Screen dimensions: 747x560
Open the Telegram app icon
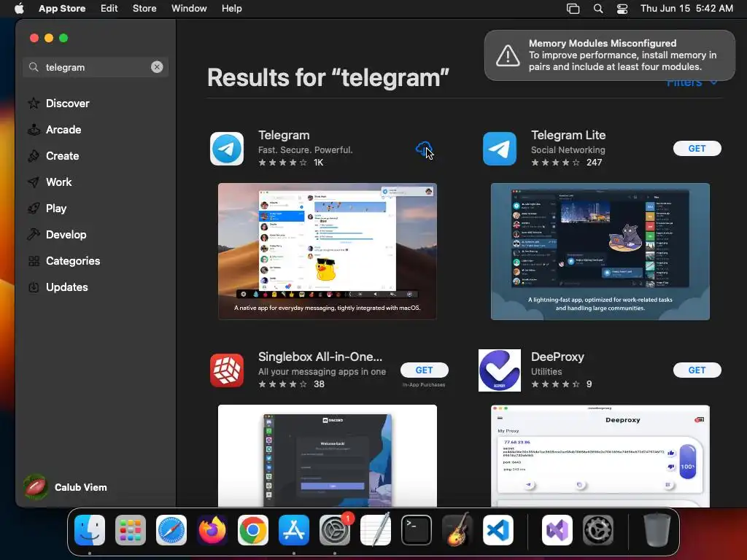[x=227, y=149]
